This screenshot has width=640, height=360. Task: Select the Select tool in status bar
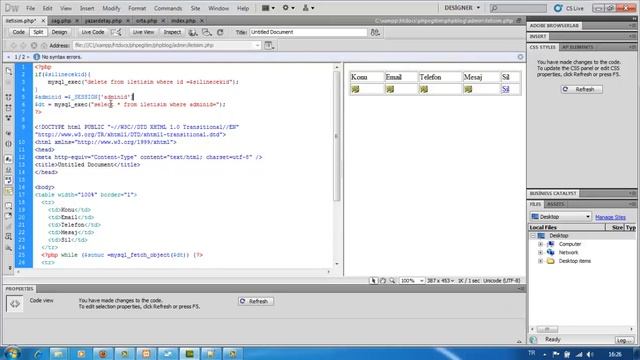point(373,281)
